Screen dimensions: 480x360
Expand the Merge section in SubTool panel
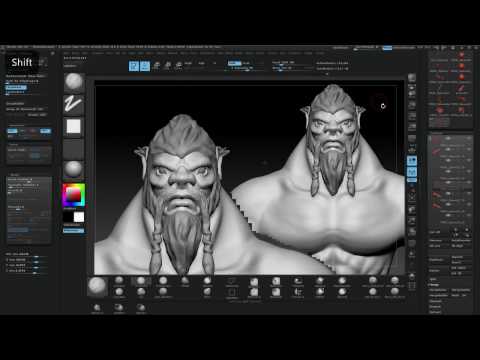[x=434, y=285]
